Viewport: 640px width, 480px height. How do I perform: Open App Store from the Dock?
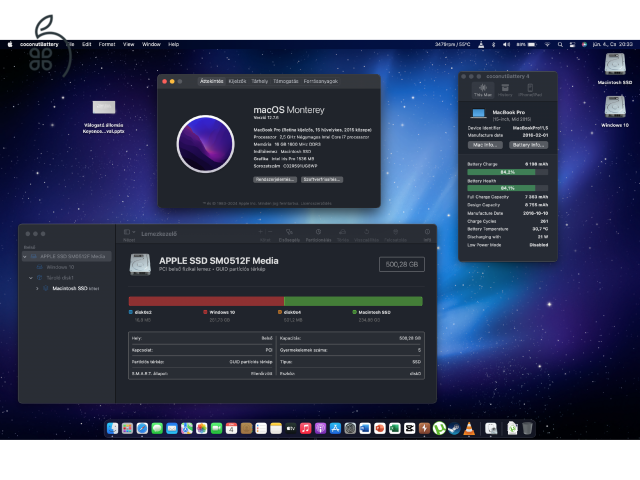pyautogui.click(x=335, y=428)
